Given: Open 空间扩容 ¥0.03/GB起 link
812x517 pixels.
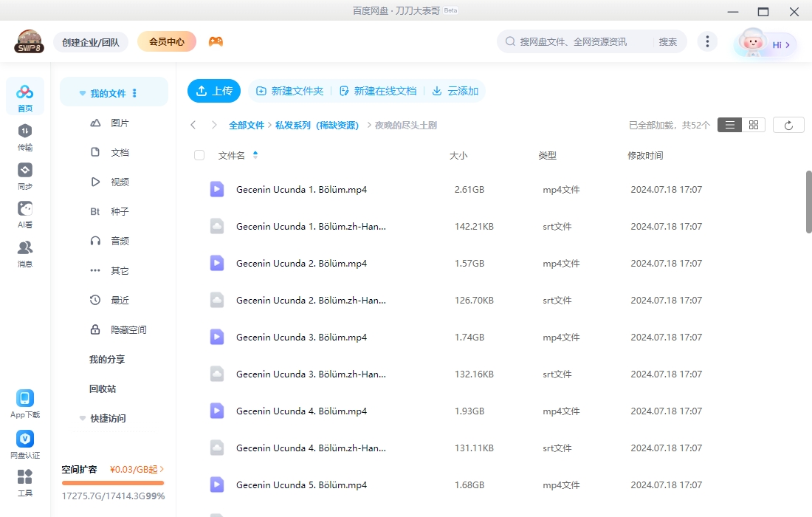Looking at the screenshot, I should [112, 469].
